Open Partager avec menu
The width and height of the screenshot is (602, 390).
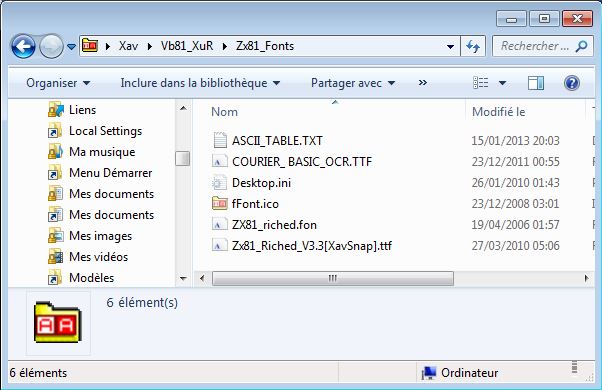click(353, 83)
